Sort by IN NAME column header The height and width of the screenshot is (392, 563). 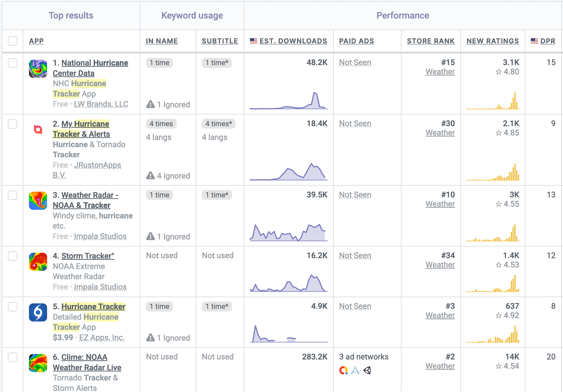162,41
